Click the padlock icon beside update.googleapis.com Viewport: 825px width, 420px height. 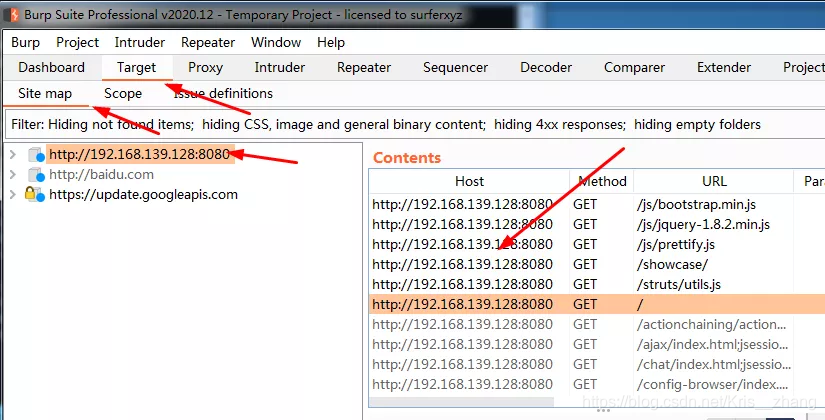pyautogui.click(x=31, y=194)
